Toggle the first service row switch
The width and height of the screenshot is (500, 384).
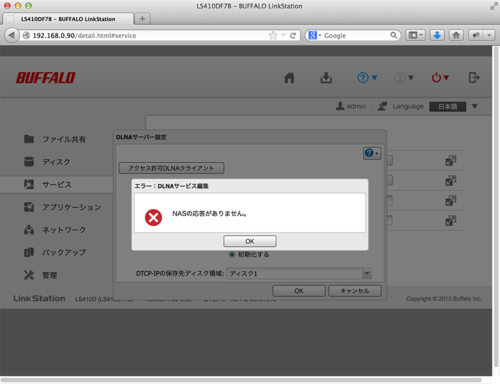(x=390, y=161)
